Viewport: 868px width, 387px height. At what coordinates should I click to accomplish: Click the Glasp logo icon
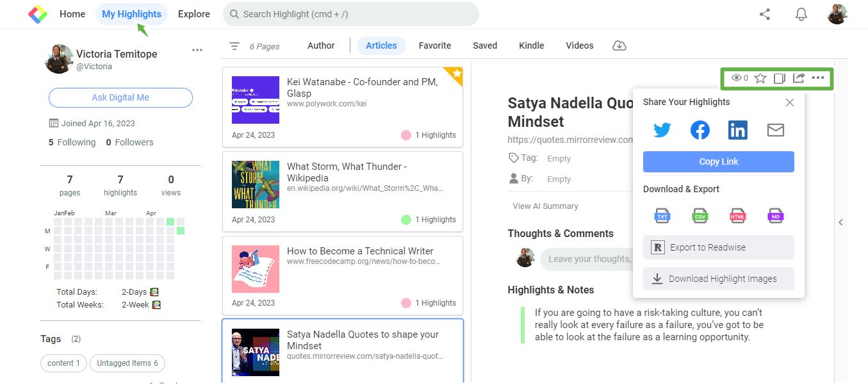(38, 14)
